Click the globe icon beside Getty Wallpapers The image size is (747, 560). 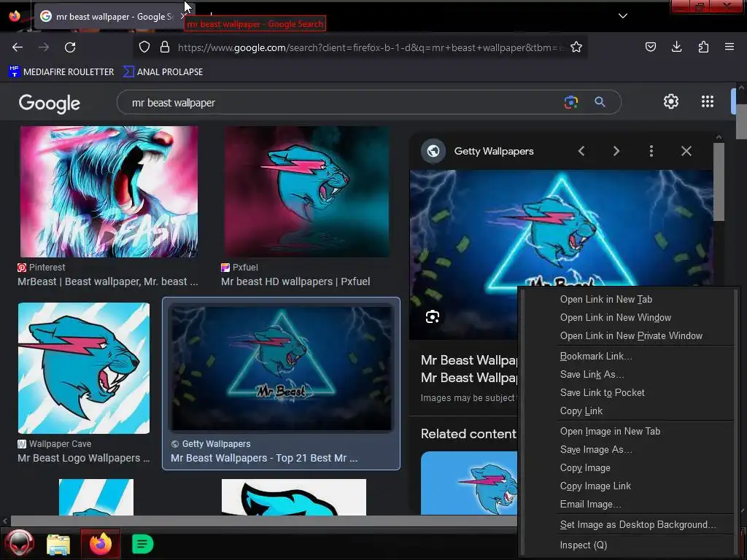point(433,151)
